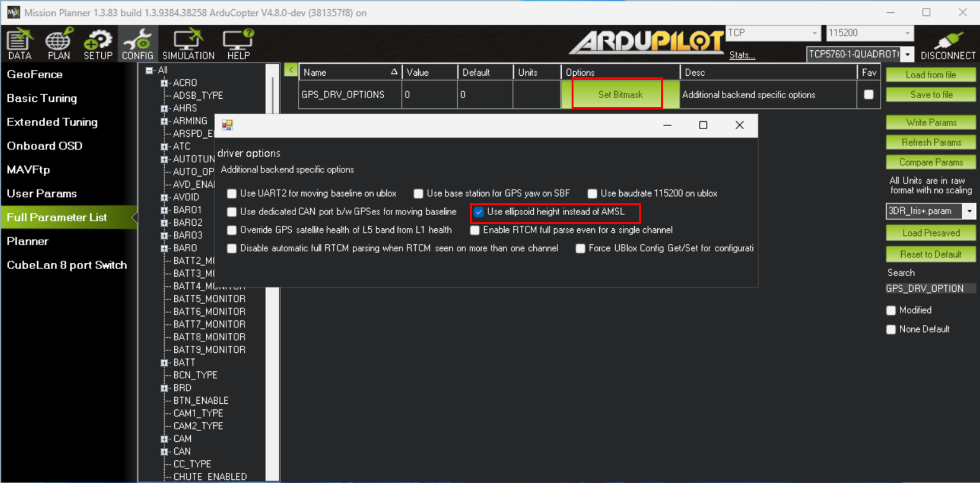
Task: Open the 3DR_Iris+.param preset dropdown
Action: click(970, 211)
